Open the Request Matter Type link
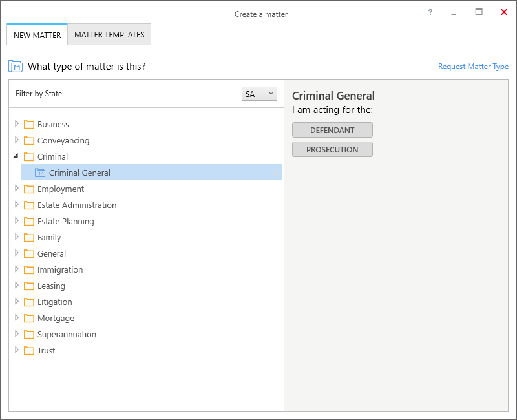 (x=473, y=67)
